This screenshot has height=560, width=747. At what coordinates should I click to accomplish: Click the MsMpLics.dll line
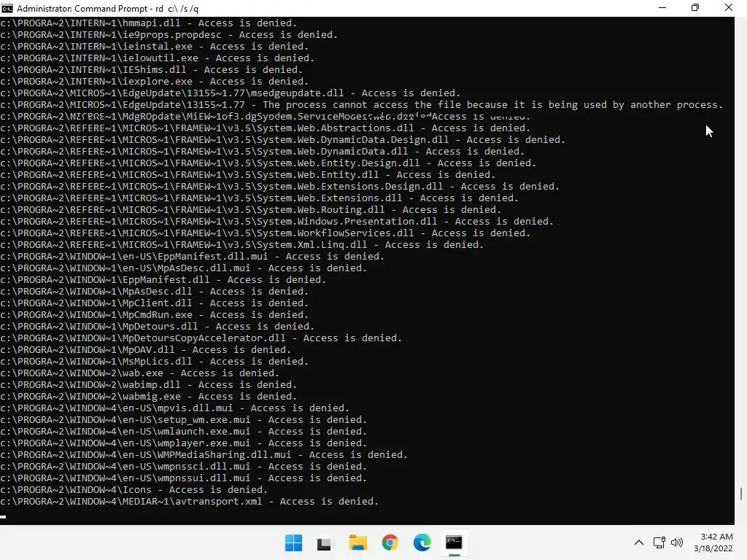click(155, 362)
